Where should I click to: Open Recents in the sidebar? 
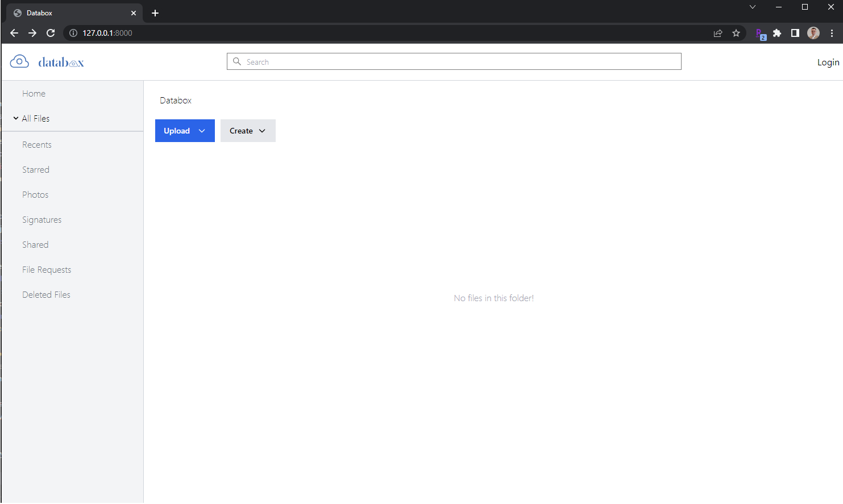point(37,145)
